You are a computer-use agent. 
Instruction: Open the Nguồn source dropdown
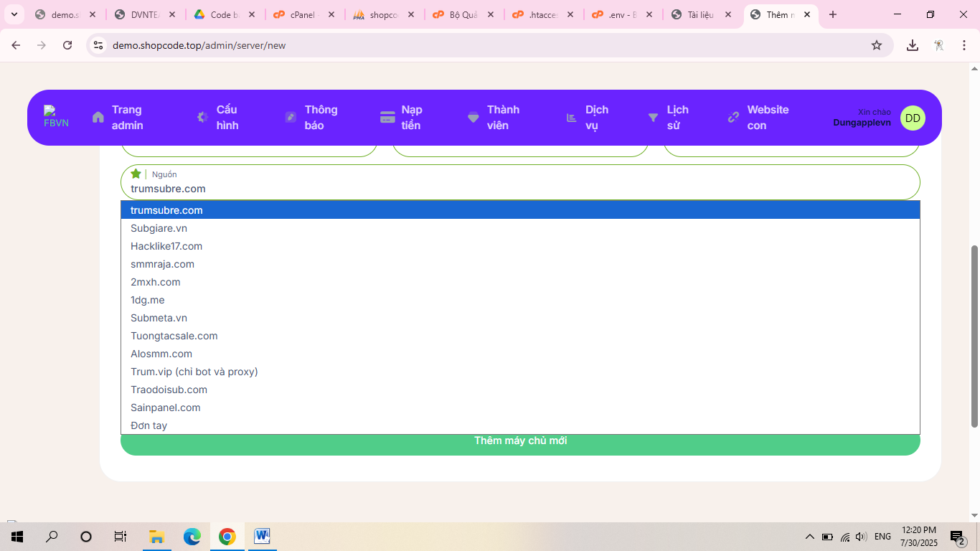(520, 182)
